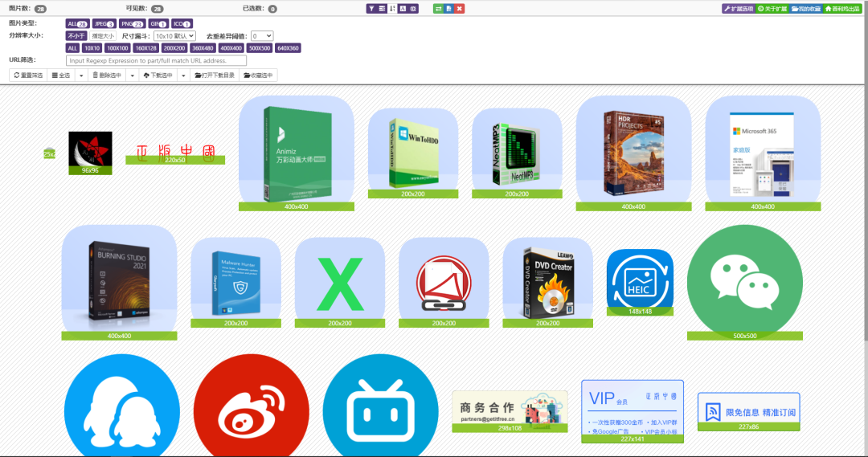Viewport: 868px width, 457px height.
Task: Select the WinToHDD box thumbnail
Action: (x=413, y=153)
